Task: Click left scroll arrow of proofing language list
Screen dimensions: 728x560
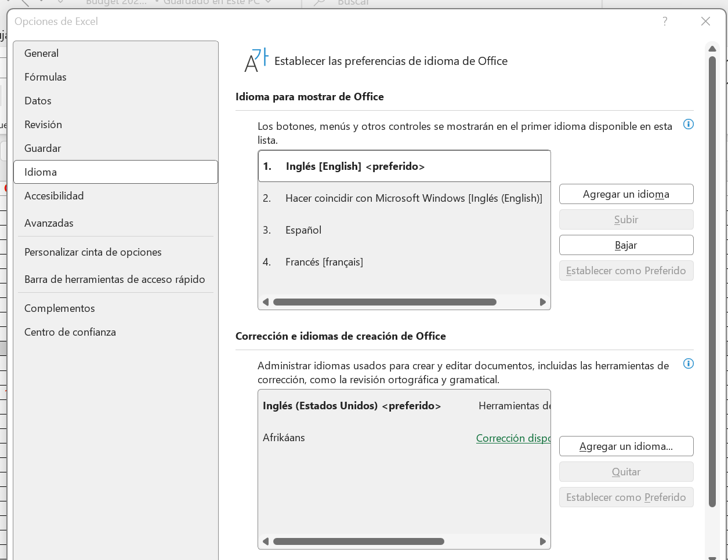Action: click(266, 541)
